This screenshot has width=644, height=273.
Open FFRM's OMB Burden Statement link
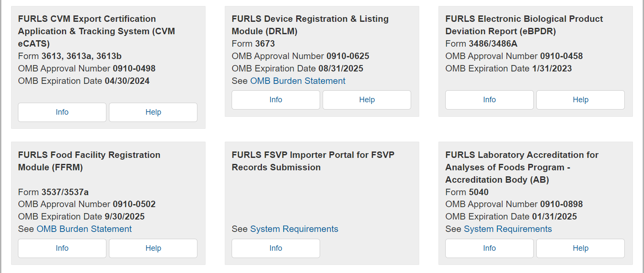[84, 229]
